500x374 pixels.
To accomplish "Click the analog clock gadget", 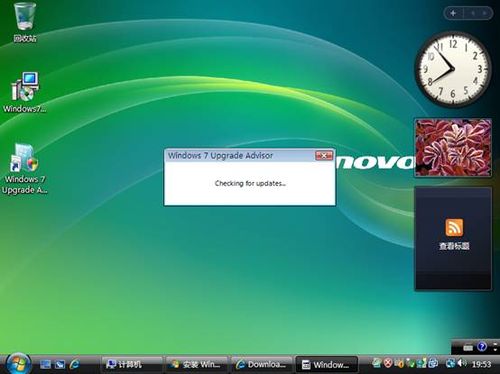I will coord(453,69).
